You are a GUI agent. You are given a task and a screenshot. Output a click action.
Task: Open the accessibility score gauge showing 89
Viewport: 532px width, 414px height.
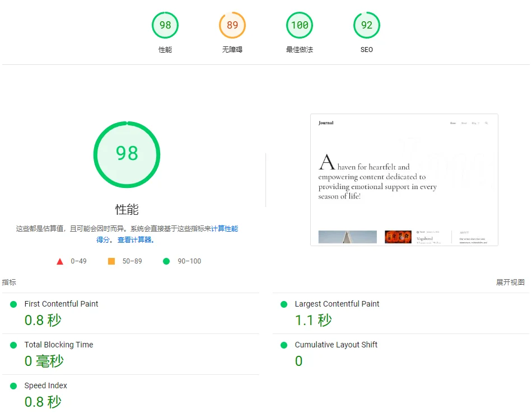232,25
